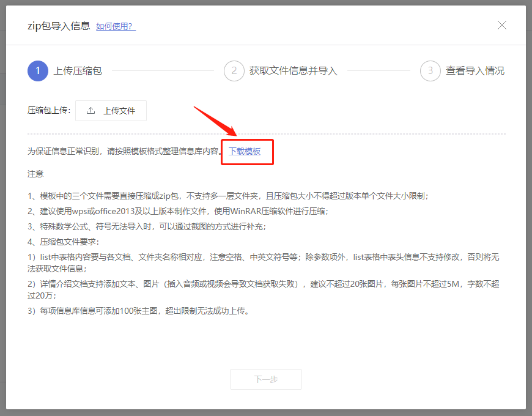Click the step 3 circle marked 查看导入情况
This screenshot has height=416, width=532.
[430, 71]
